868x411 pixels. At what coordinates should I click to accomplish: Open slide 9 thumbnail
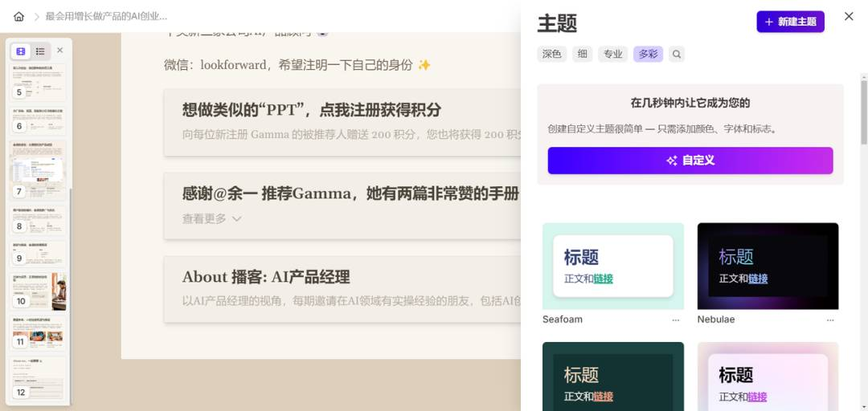[x=39, y=254]
